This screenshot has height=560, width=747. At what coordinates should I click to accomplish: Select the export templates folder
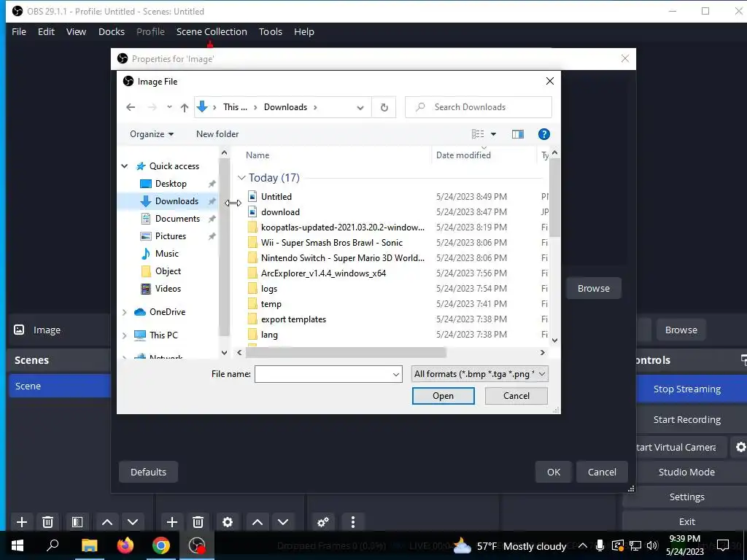pos(293,319)
